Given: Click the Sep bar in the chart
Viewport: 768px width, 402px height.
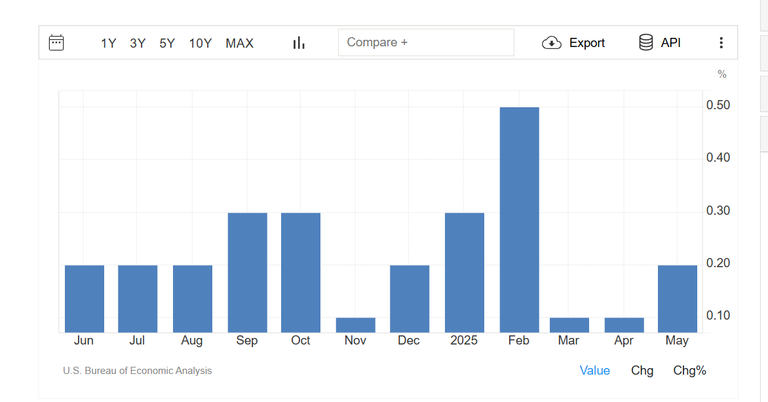Looking at the screenshot, I should [247, 273].
